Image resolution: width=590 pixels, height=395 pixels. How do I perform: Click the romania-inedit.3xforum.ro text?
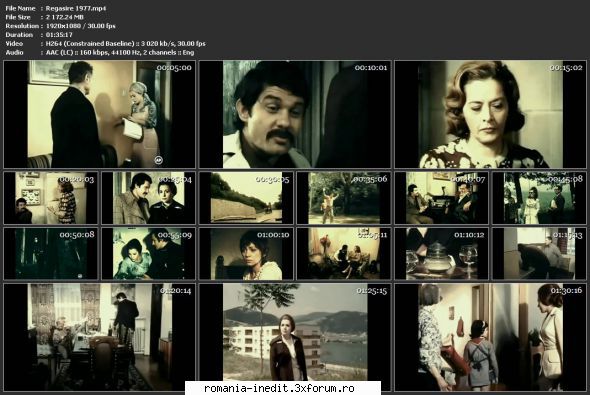coord(279,388)
